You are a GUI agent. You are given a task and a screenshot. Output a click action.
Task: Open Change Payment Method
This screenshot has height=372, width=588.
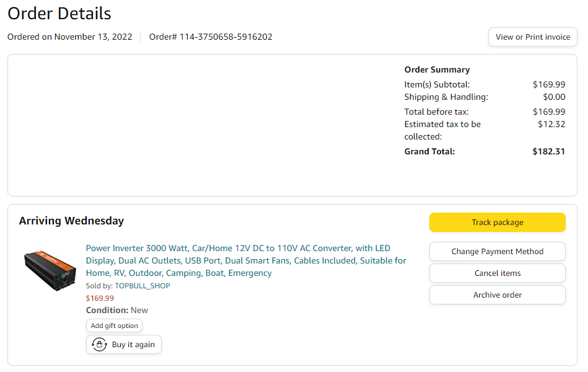click(497, 252)
